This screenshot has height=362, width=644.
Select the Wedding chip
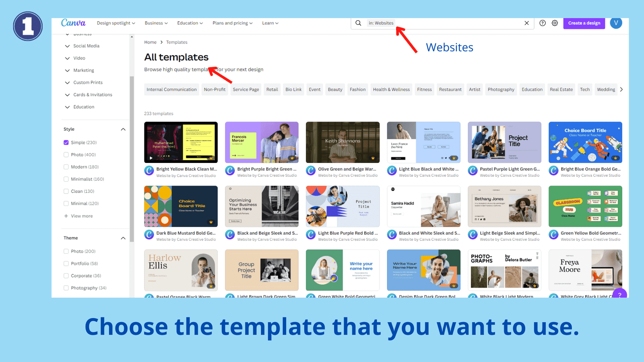[x=606, y=89]
